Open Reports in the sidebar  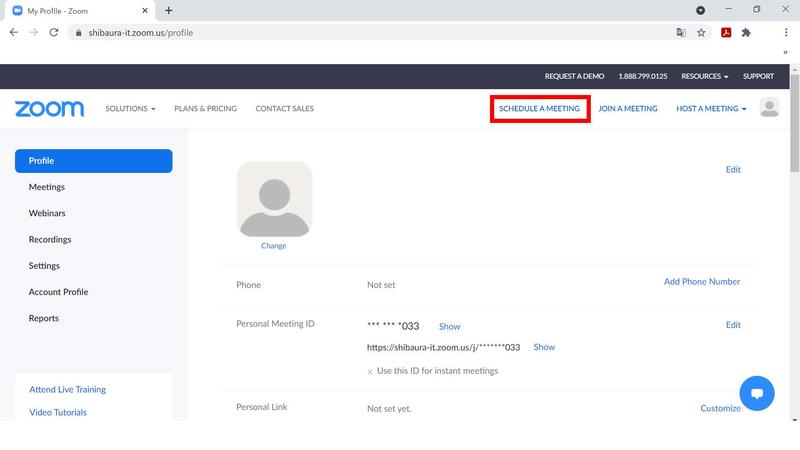(43, 318)
